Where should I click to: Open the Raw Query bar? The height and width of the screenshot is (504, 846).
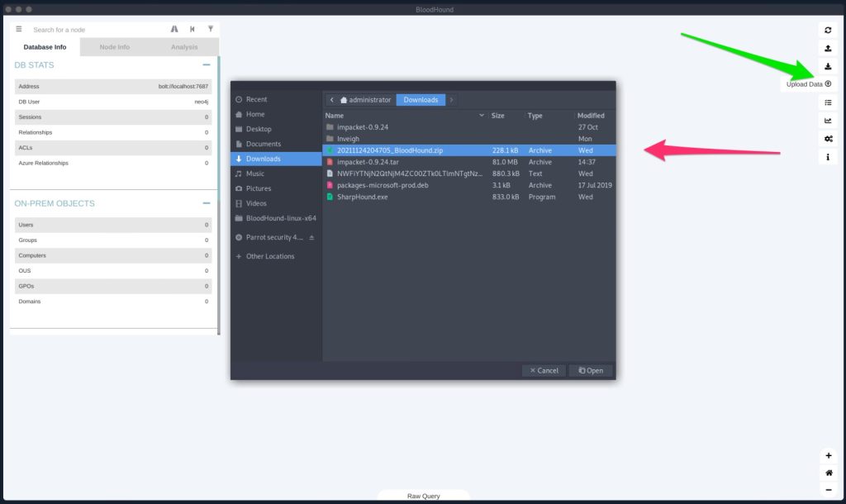pos(424,496)
